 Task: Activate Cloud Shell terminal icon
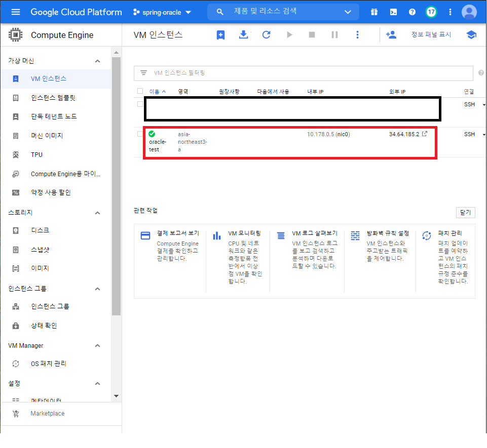click(393, 12)
